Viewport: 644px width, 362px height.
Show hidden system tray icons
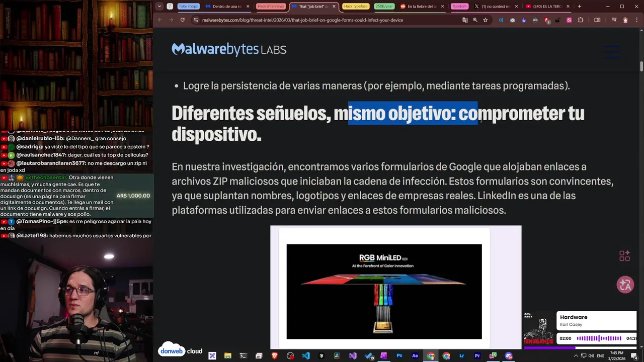click(576, 356)
